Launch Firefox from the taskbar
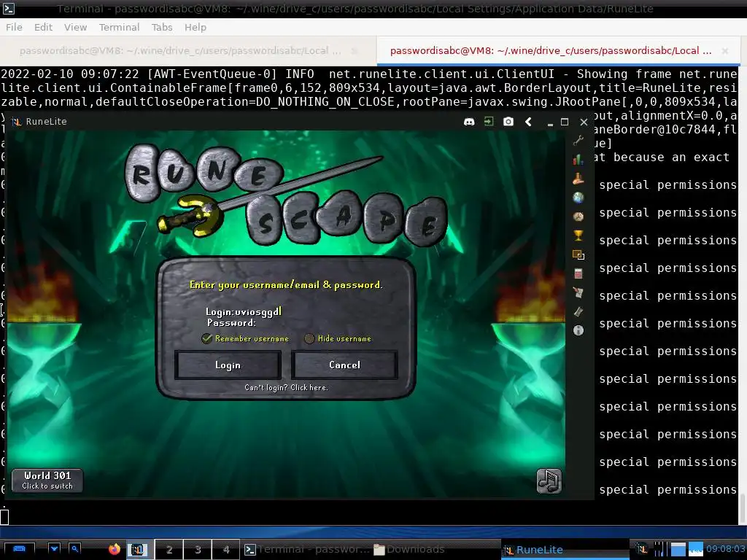 115,549
